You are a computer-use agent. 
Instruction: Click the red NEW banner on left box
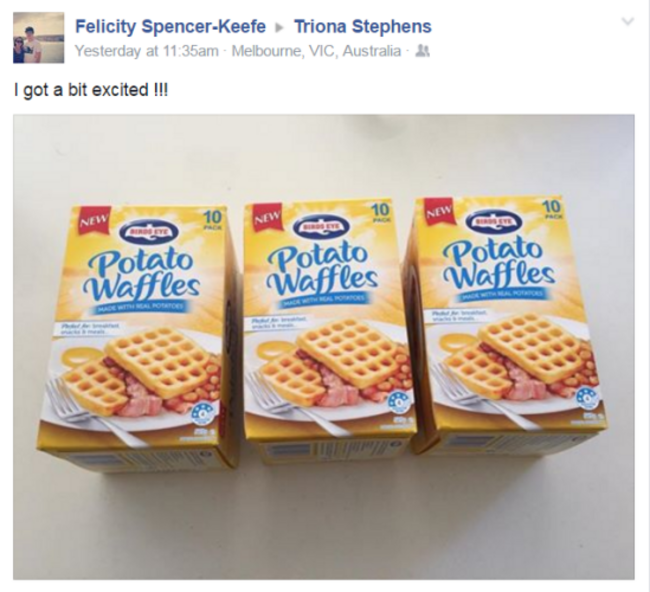coord(94,221)
